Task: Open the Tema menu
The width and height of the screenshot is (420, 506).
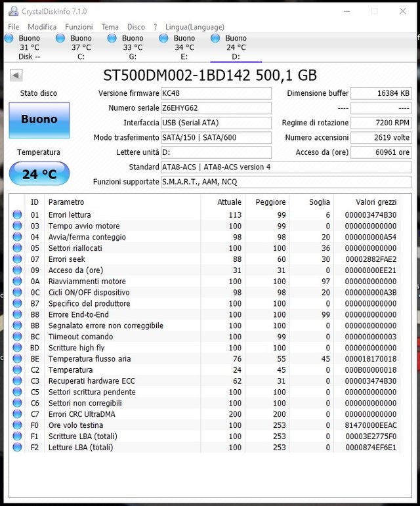Action: [110, 27]
